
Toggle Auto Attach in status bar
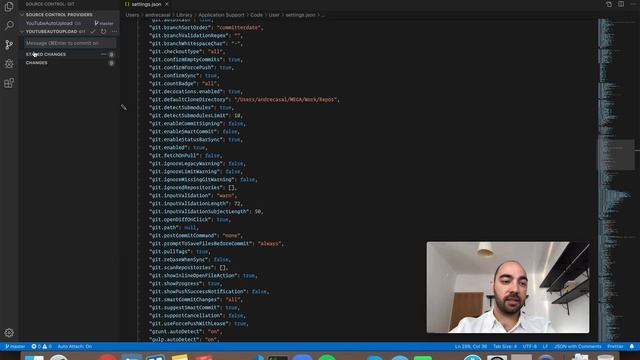75,347
